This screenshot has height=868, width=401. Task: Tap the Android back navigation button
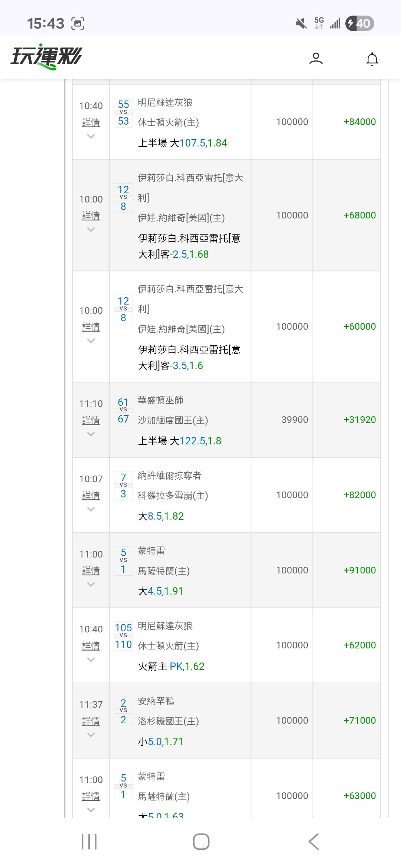[314, 841]
